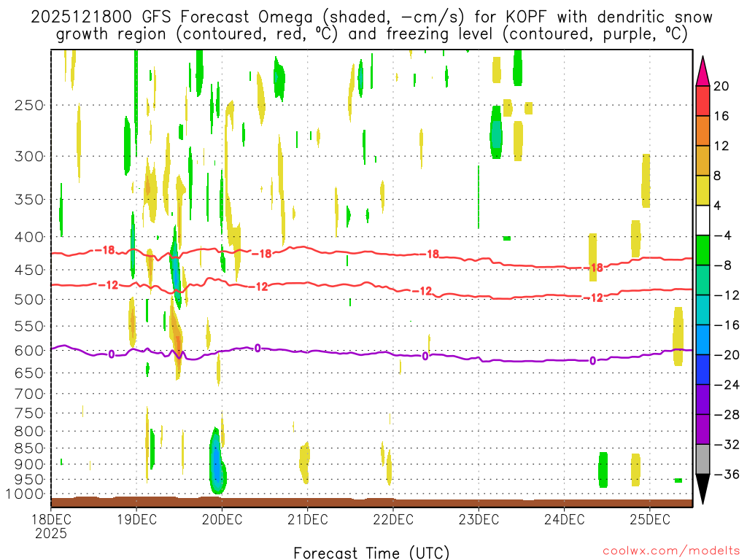Click the red colorbar swatch between 16 and 20
This screenshot has width=747, height=560.
703,101
